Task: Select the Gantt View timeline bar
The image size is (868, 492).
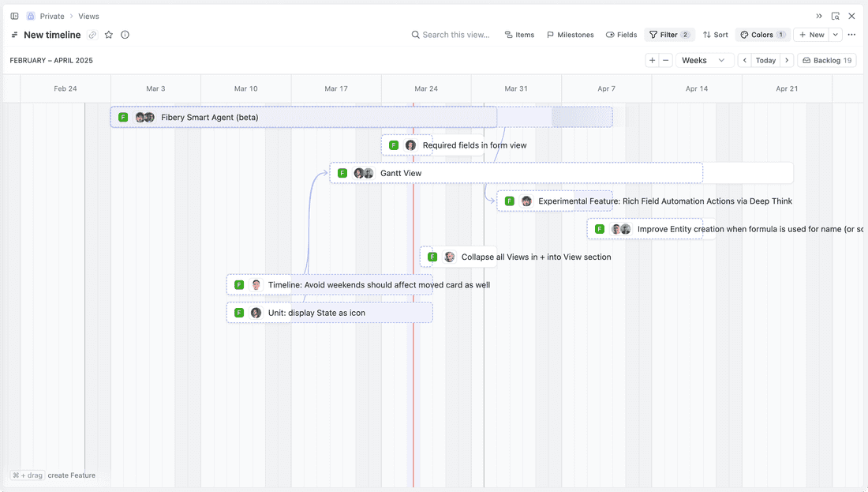Action: coord(473,172)
